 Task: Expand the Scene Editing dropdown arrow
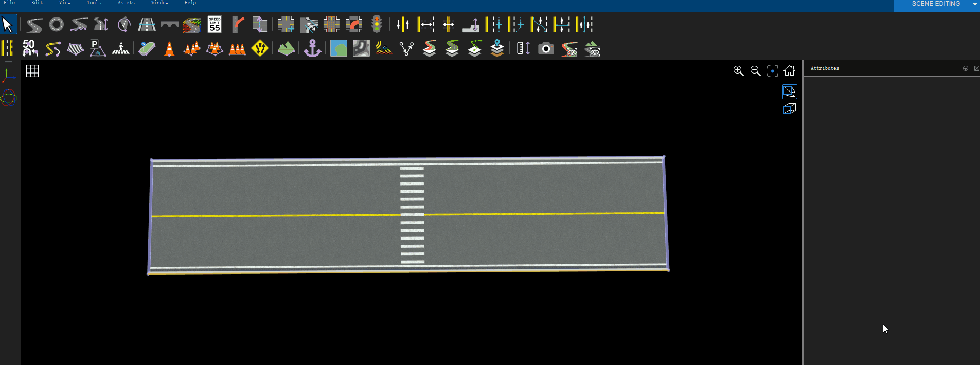[x=975, y=4]
